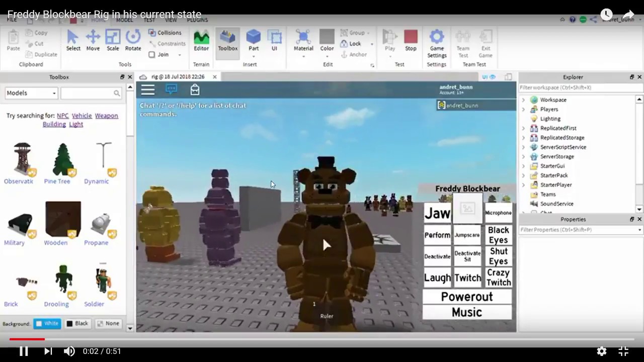This screenshot has height=362, width=644.
Task: Open the Terrain Editor
Action: 201,40
